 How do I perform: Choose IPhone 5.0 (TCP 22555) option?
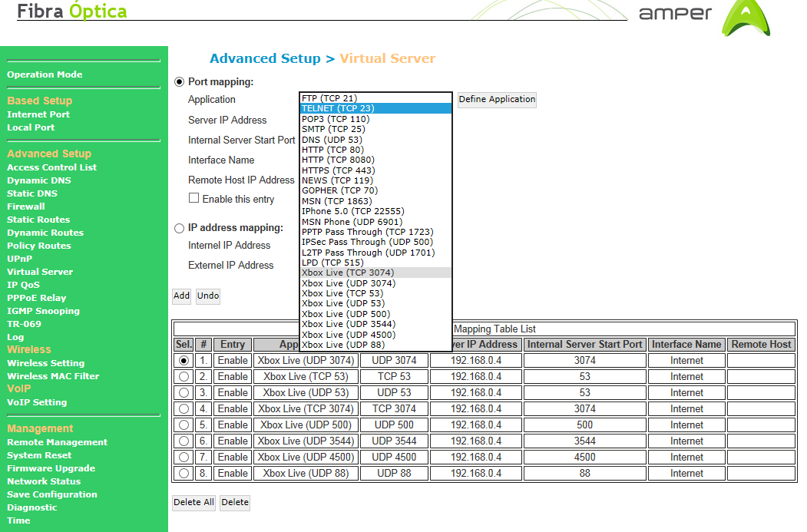tap(375, 211)
